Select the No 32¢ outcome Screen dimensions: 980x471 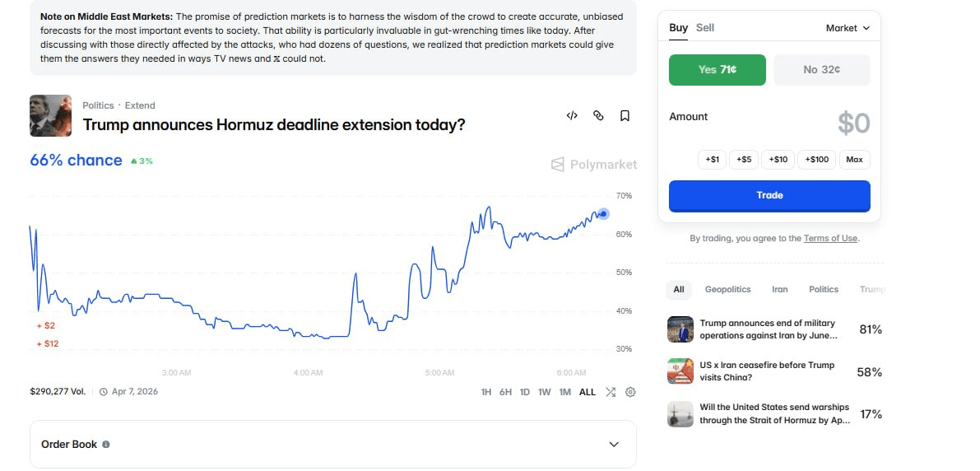(x=821, y=70)
